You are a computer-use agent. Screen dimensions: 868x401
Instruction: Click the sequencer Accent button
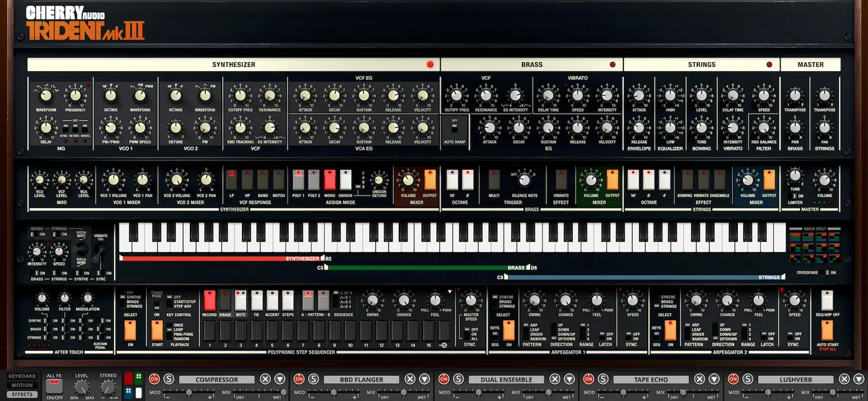click(272, 300)
